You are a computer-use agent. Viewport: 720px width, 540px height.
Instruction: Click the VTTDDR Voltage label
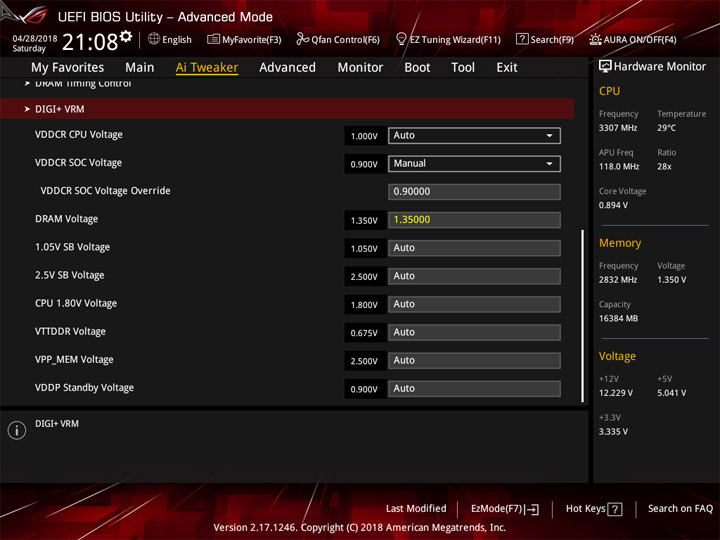click(x=70, y=332)
